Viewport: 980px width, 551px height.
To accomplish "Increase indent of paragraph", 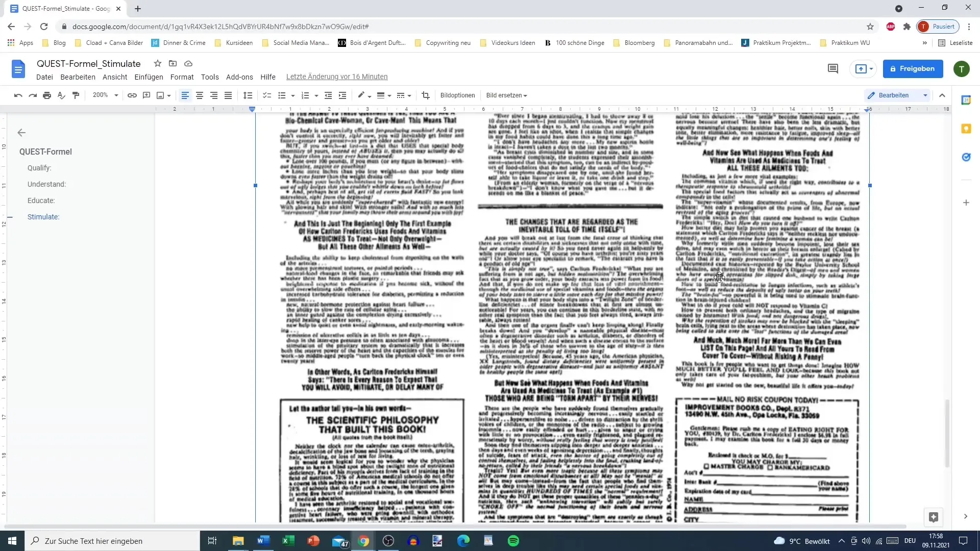I will (342, 95).
